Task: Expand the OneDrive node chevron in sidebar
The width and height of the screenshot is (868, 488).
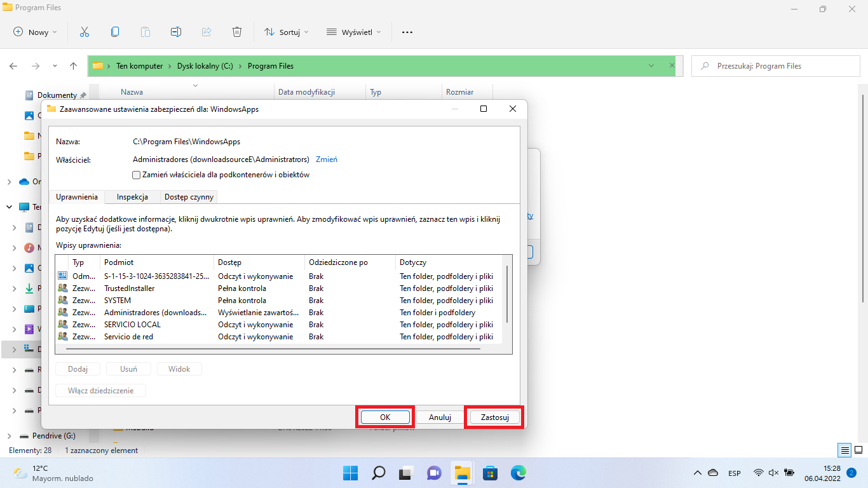Action: point(9,182)
